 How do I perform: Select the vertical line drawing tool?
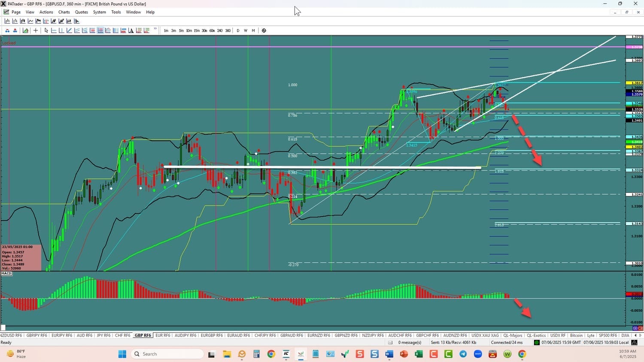click(x=61, y=30)
